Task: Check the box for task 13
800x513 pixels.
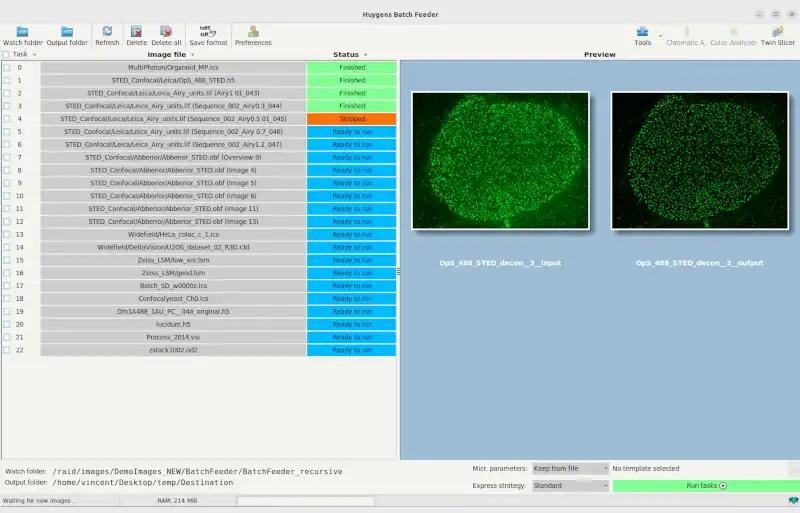Action: [x=7, y=234]
